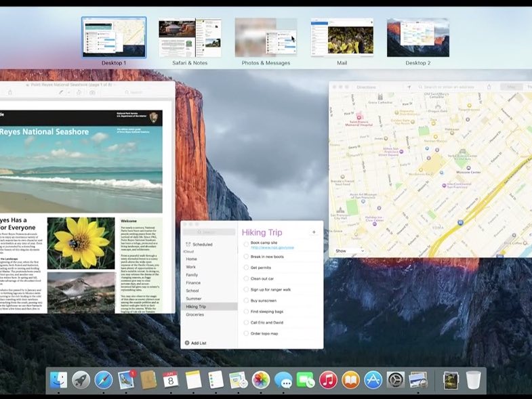Open System Preferences from the dock
This screenshot has width=532, height=399.
click(396, 379)
